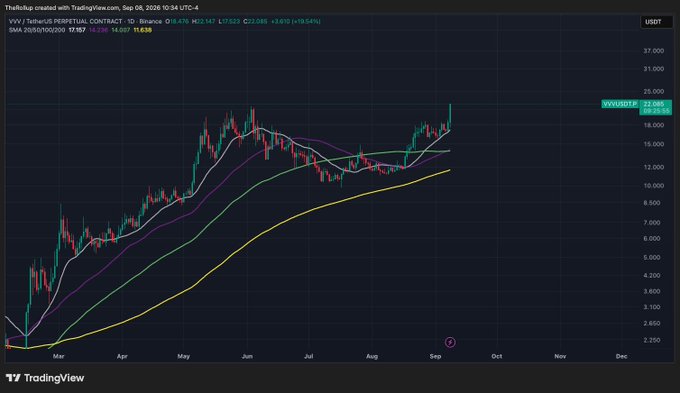Image resolution: width=680 pixels, height=393 pixels.
Task: Click the 10.000 price axis label
Action: tap(654, 186)
